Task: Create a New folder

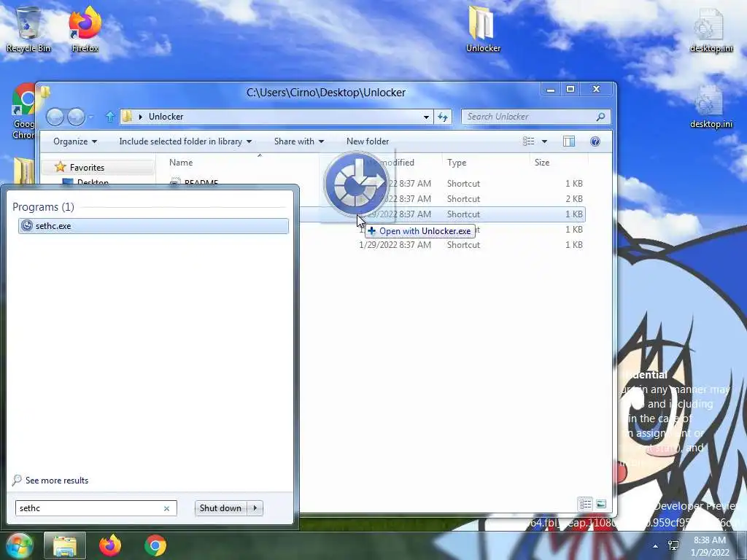Action: tap(368, 141)
